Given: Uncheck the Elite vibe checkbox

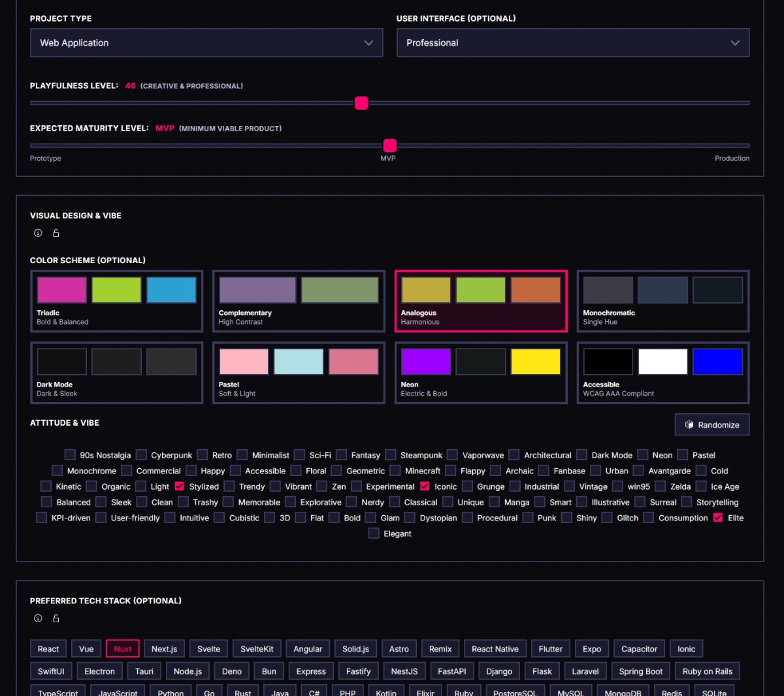Looking at the screenshot, I should coord(718,518).
